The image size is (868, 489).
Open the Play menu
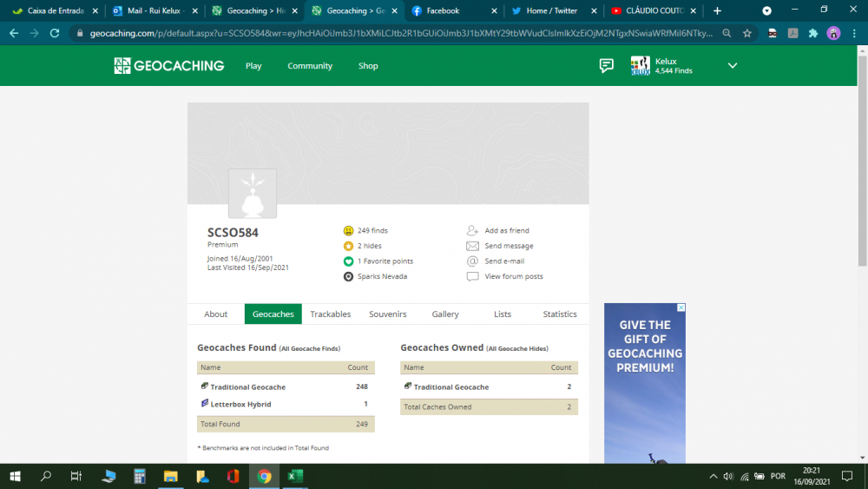[253, 66]
